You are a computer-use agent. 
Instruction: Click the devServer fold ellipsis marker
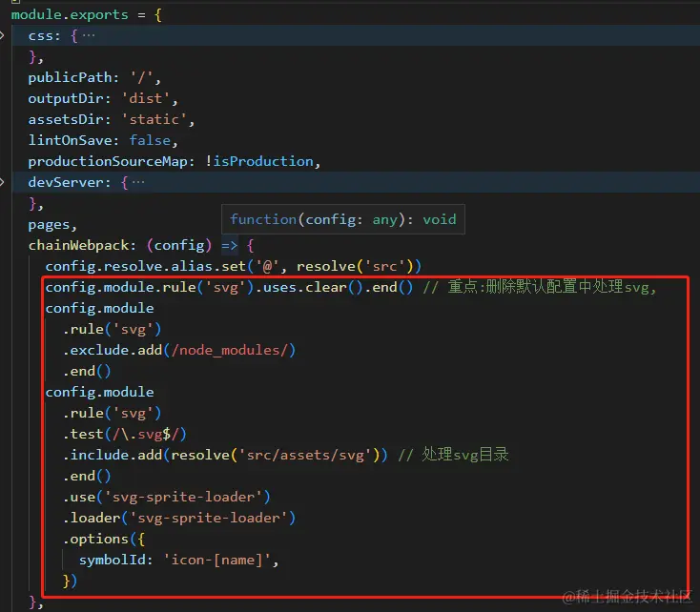tap(138, 182)
